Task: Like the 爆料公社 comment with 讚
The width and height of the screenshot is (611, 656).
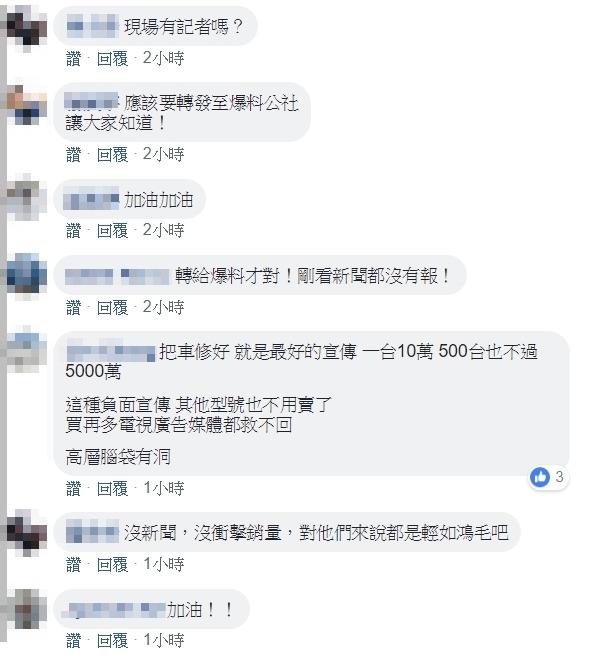Action: coord(73,154)
